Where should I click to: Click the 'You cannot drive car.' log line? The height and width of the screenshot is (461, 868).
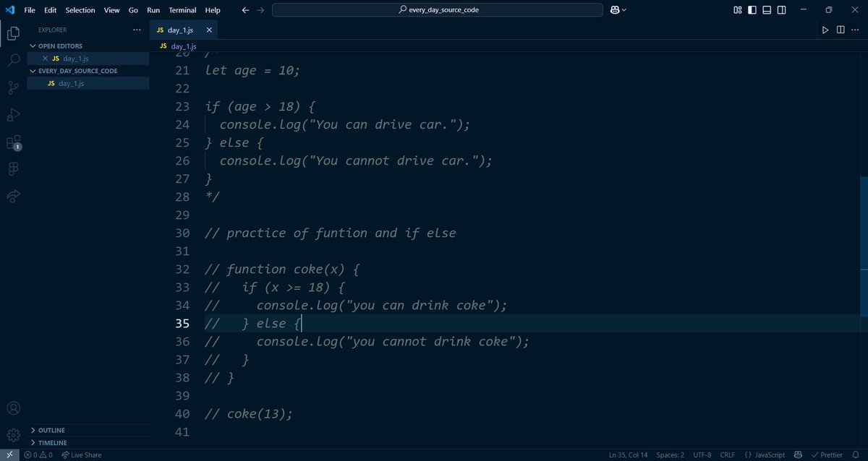(356, 160)
